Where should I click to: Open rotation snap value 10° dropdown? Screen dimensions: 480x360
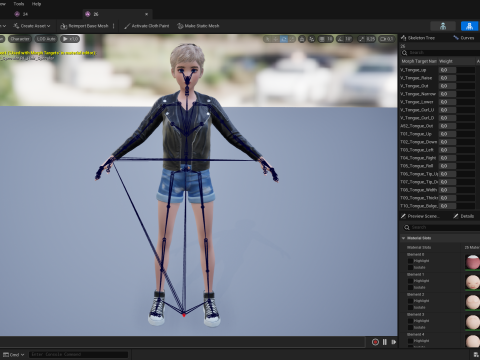tap(348, 39)
